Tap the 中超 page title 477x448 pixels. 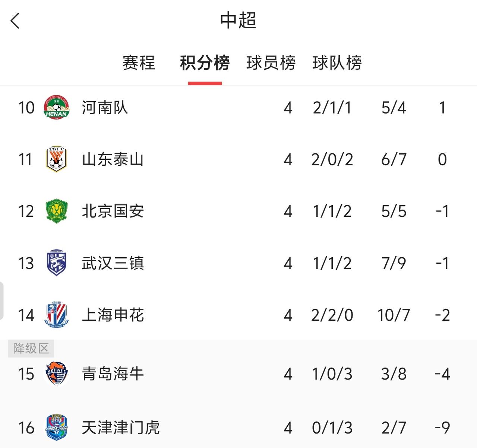point(238,21)
